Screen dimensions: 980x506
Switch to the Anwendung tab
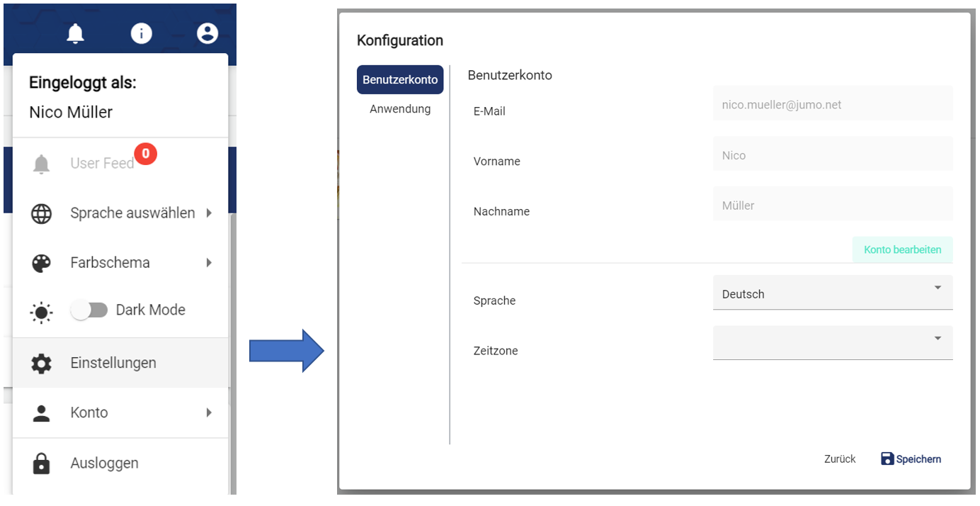[400, 109]
